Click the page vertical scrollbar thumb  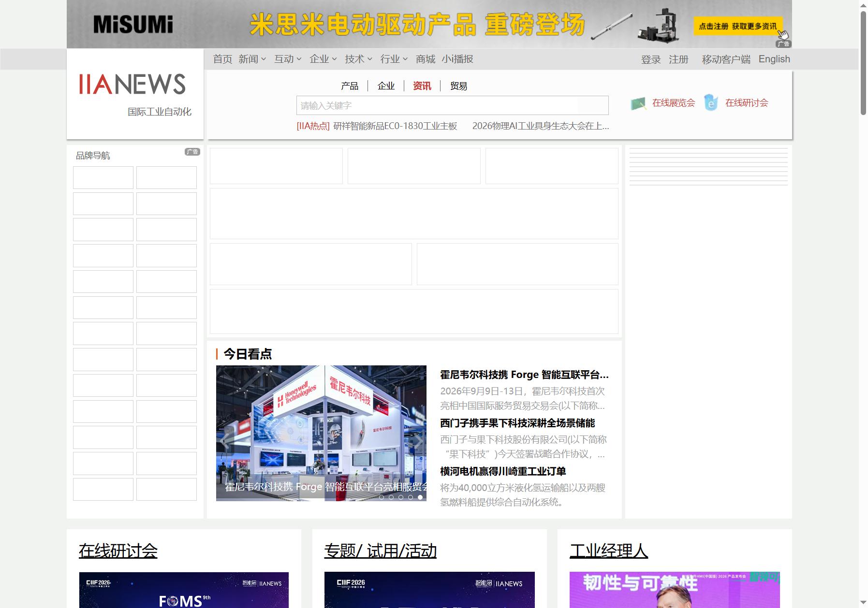tap(863, 63)
